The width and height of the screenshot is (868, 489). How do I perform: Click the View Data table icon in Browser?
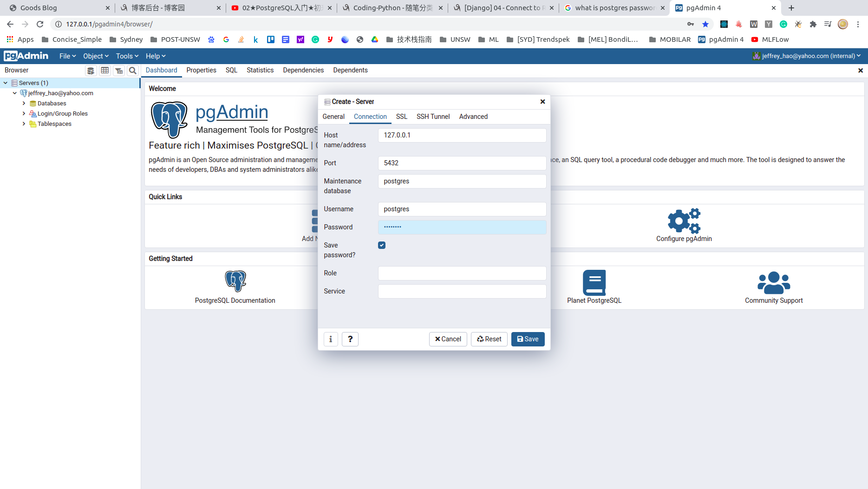click(x=105, y=71)
